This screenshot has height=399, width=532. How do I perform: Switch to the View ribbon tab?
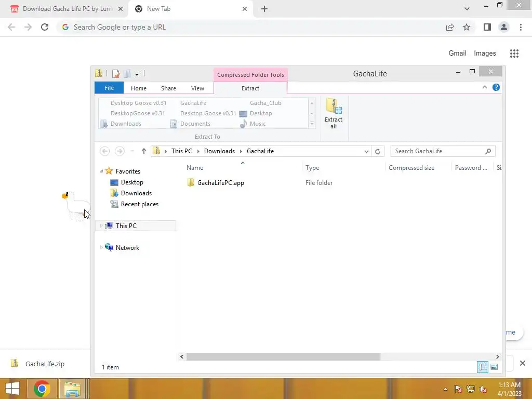pos(197,88)
